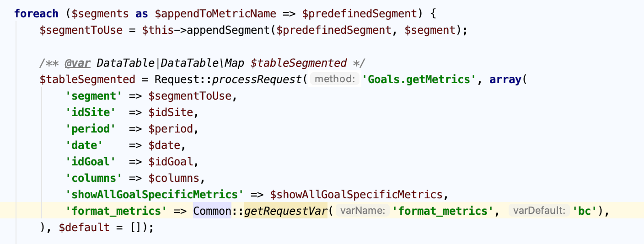Click the 'columns' array key

93,178
